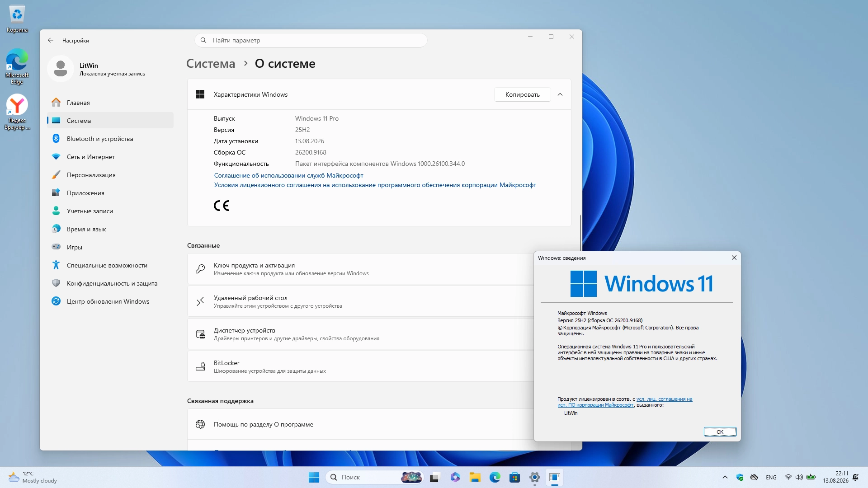Click the Время и язык clock icon
The height and width of the screenshot is (488, 868).
[x=56, y=229]
